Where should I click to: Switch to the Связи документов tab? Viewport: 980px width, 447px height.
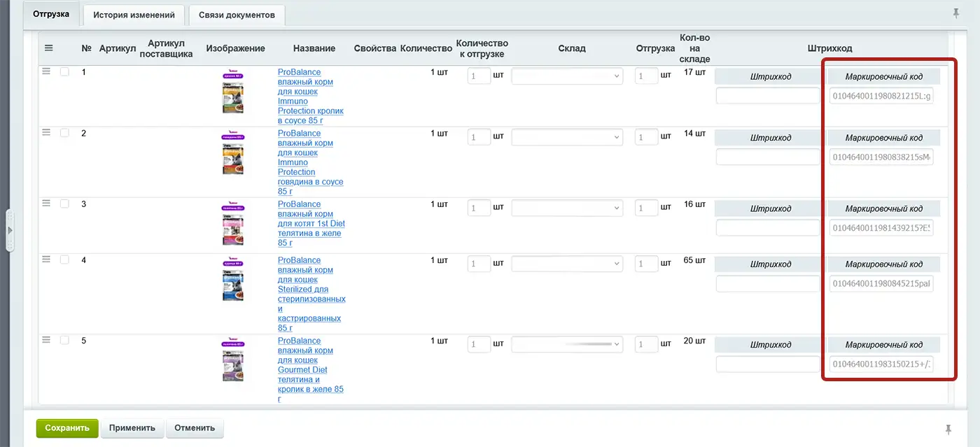(x=237, y=15)
